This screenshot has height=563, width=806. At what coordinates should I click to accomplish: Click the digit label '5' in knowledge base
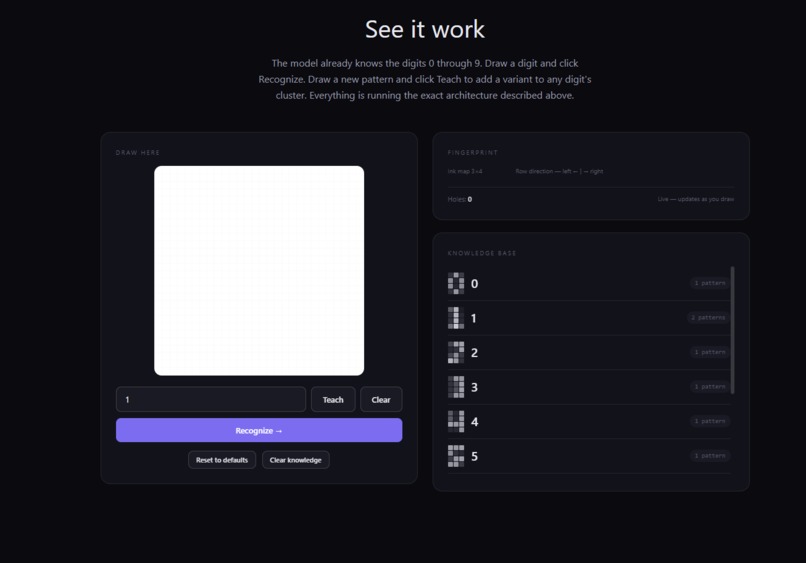click(x=474, y=457)
